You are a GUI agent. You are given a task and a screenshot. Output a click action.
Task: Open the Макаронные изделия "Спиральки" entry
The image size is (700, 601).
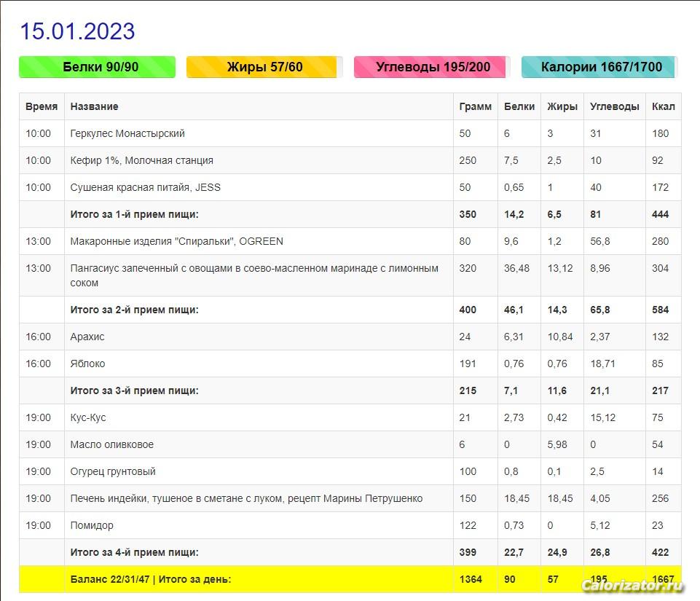tap(176, 241)
